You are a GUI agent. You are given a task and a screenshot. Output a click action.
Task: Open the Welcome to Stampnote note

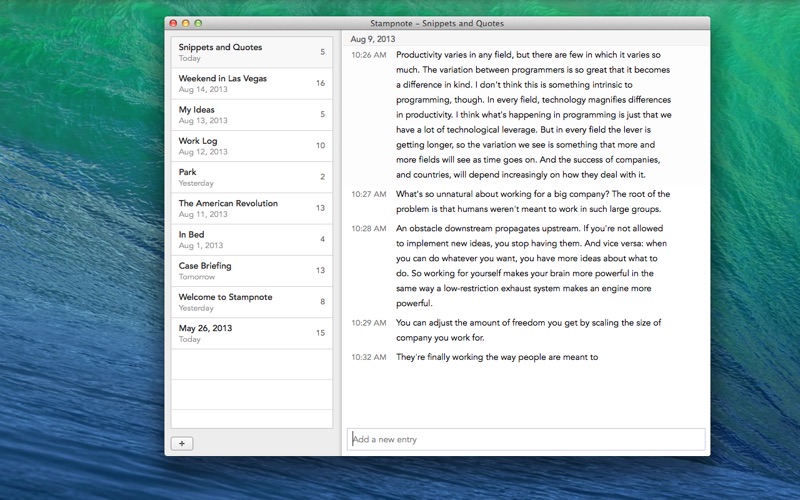click(252, 302)
